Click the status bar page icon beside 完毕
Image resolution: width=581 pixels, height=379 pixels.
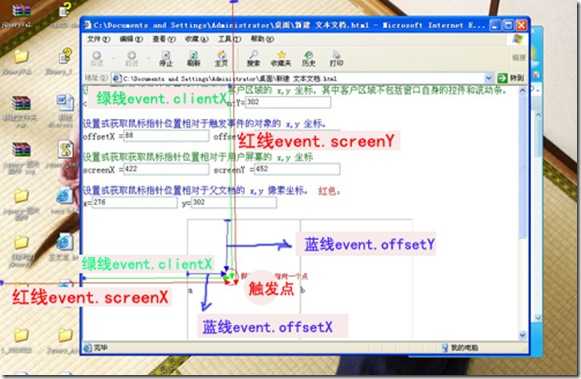(x=87, y=348)
